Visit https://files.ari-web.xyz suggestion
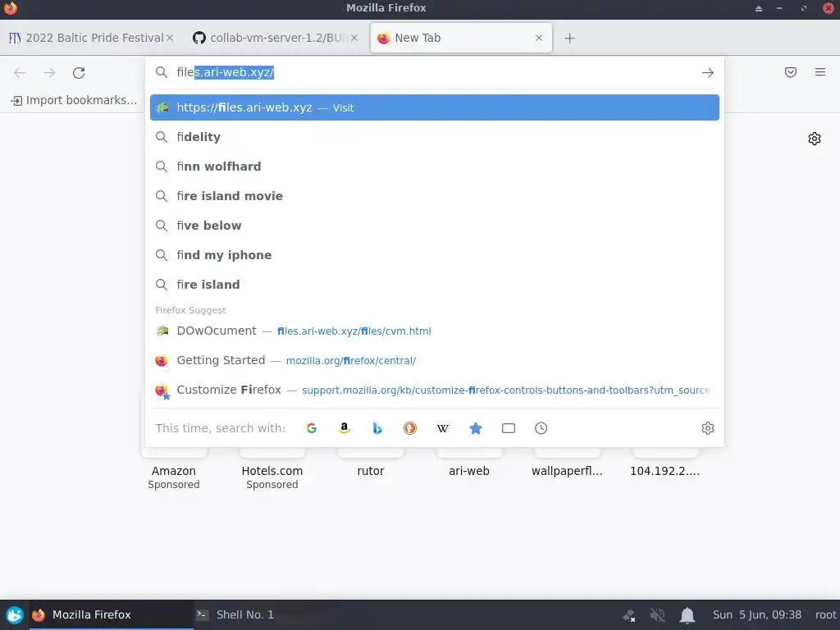The image size is (840, 630). pos(435,107)
